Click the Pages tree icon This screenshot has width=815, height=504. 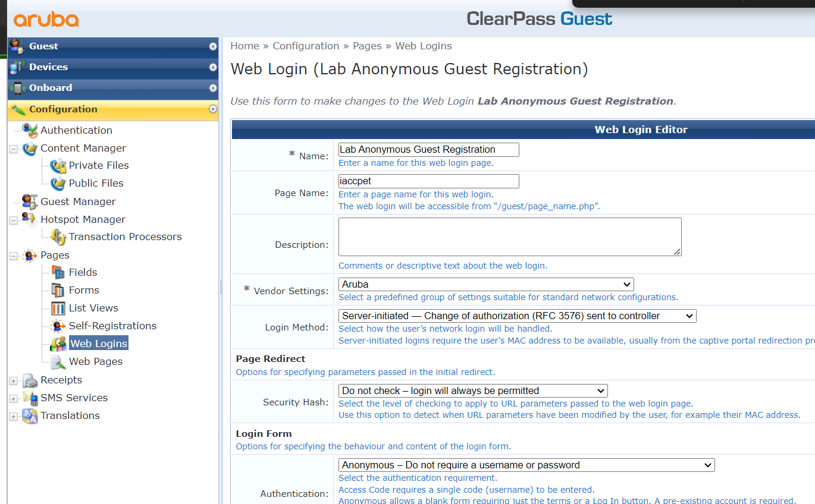coord(30,255)
